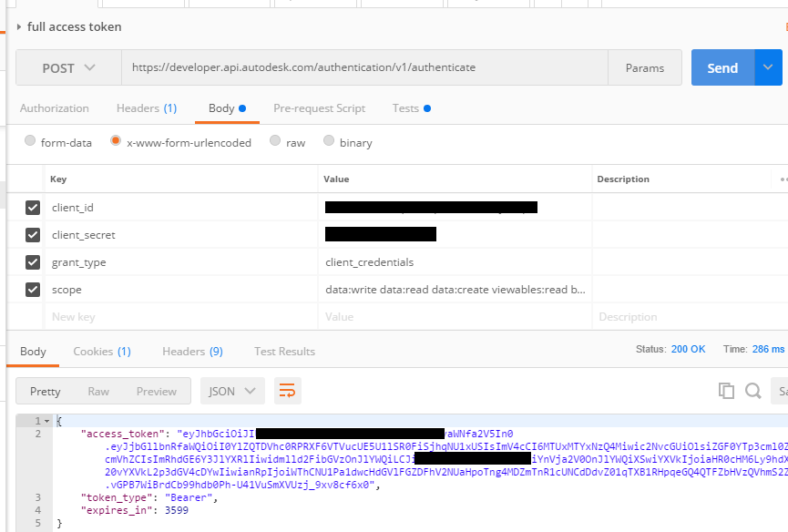788x532 pixels.
Task: Click the 286 ms time value
Action: tap(768, 349)
